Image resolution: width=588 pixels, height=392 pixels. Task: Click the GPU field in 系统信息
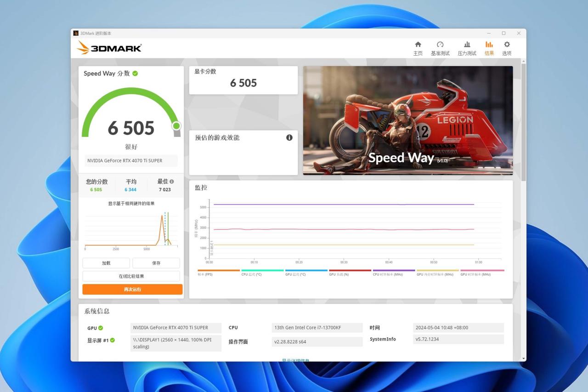click(176, 328)
